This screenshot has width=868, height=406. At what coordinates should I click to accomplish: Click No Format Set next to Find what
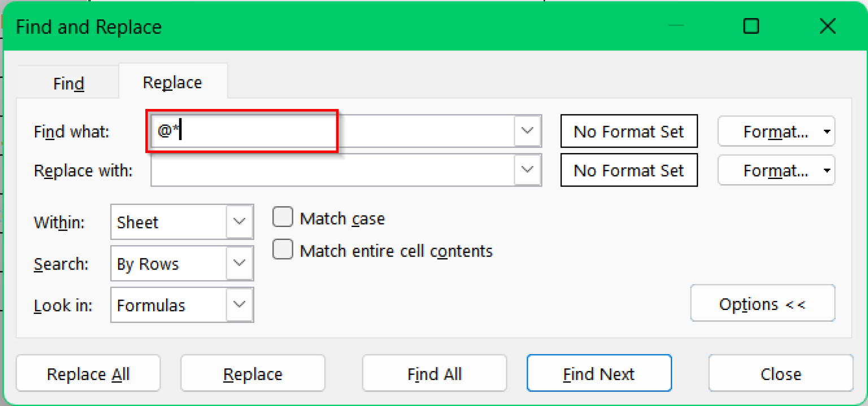(628, 131)
